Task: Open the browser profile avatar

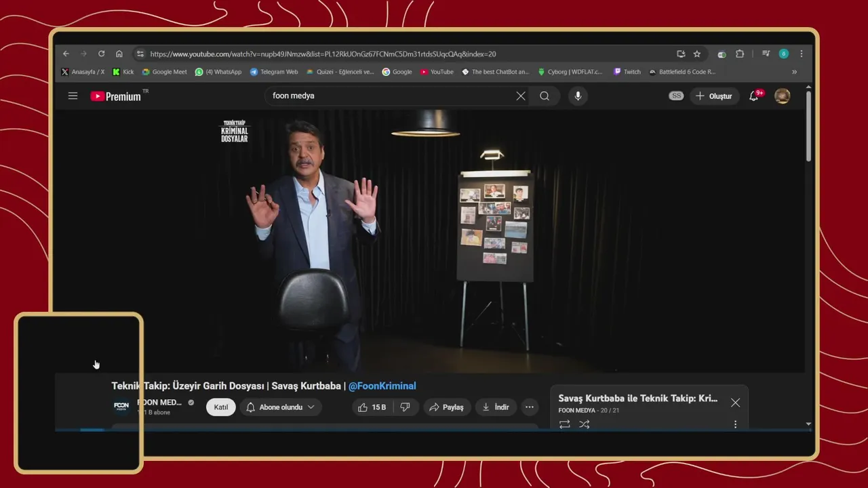Action: point(784,54)
